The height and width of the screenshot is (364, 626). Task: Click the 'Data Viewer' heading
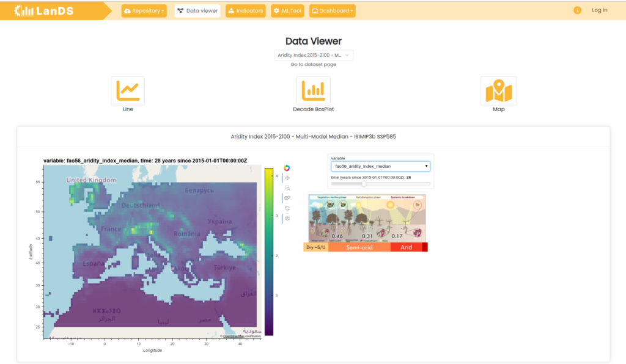[314, 41]
